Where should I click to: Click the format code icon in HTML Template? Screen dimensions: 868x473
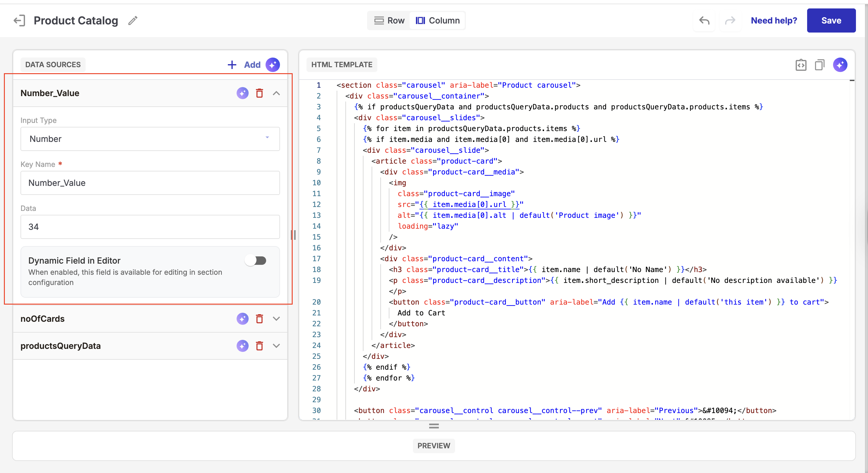click(800, 65)
